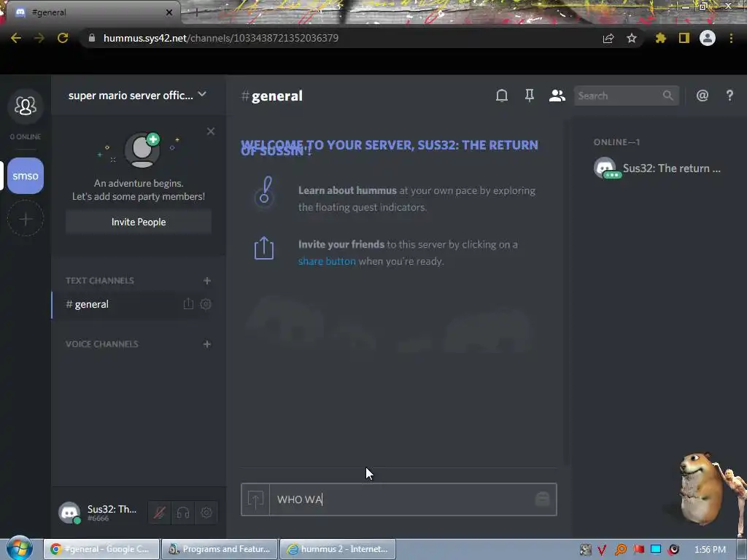Go back with browser back arrow
747x560 pixels.
pos(16,38)
